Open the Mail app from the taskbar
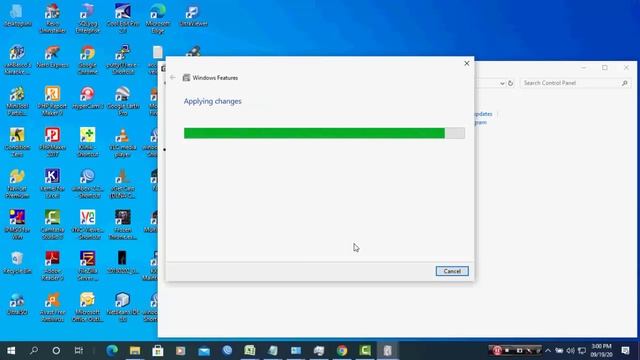 point(204,350)
